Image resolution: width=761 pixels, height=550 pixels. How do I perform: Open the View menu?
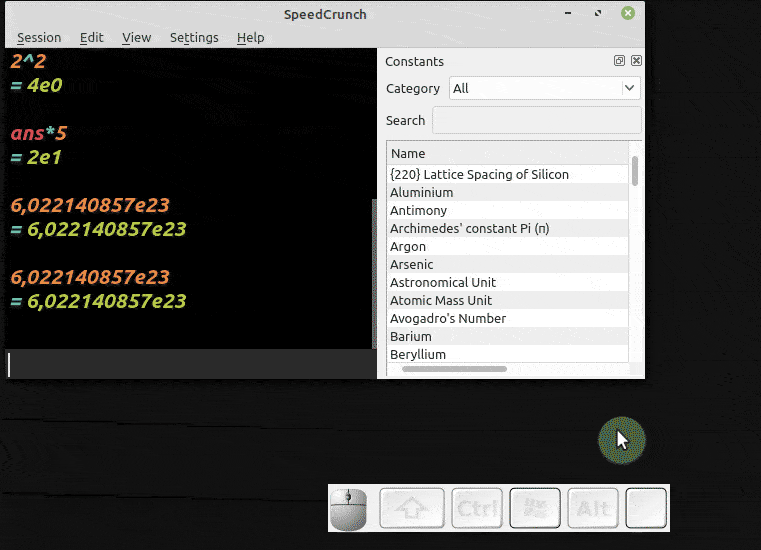[x=136, y=37]
